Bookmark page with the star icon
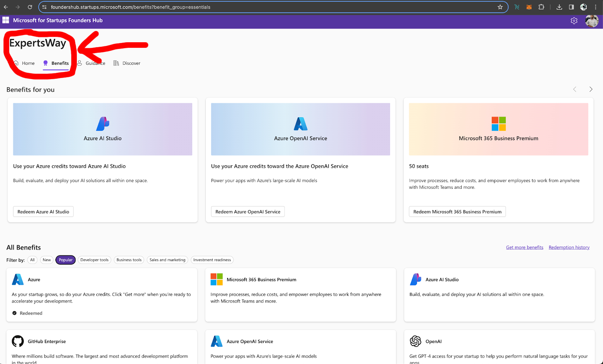Screen dimensions: 603x364 [x=500, y=7]
